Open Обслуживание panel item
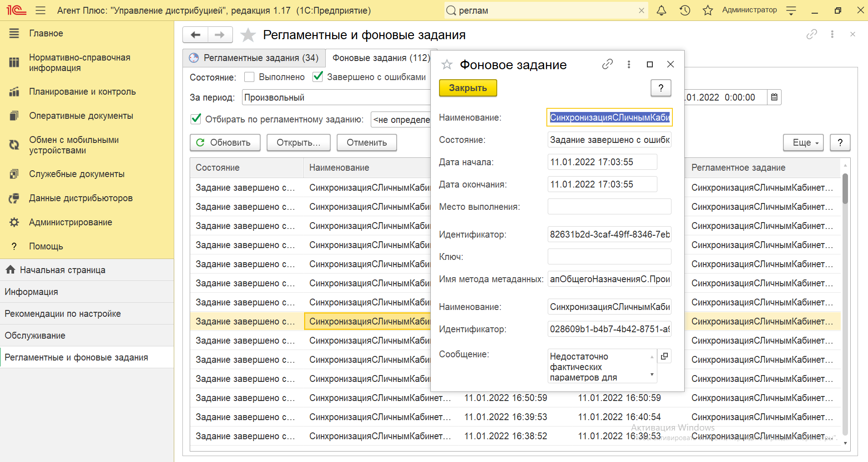 coord(87,335)
